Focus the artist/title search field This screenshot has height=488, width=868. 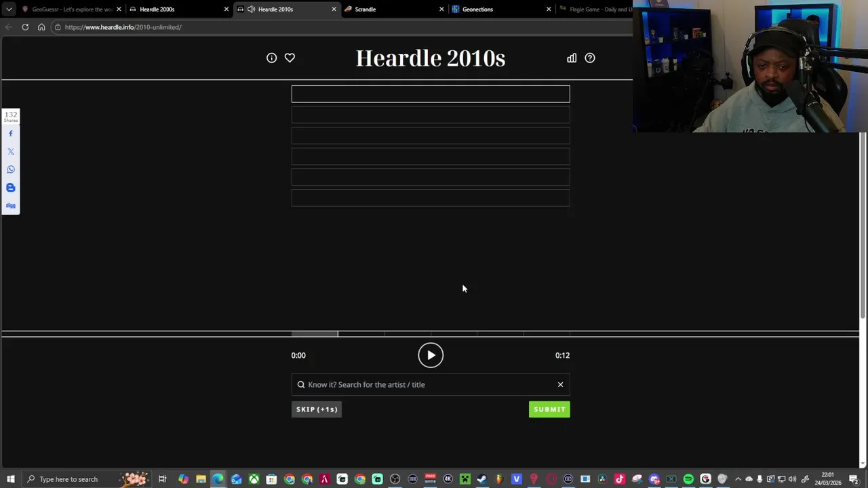coord(431,384)
